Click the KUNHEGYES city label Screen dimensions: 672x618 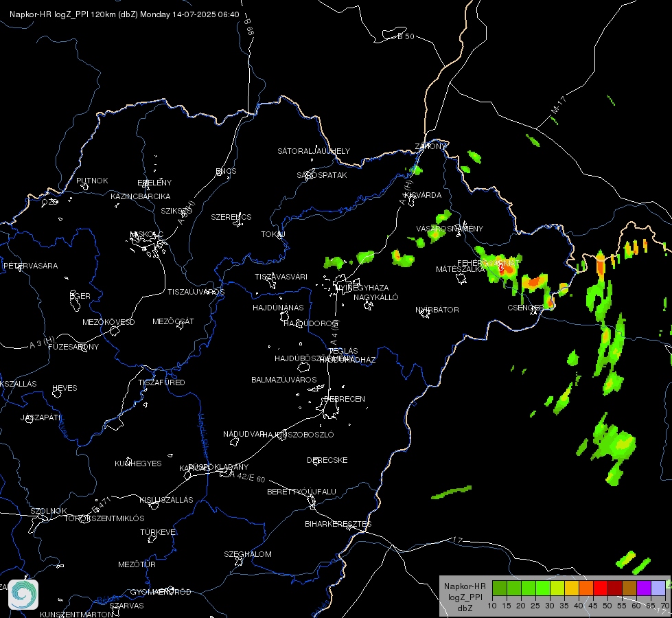(138, 463)
